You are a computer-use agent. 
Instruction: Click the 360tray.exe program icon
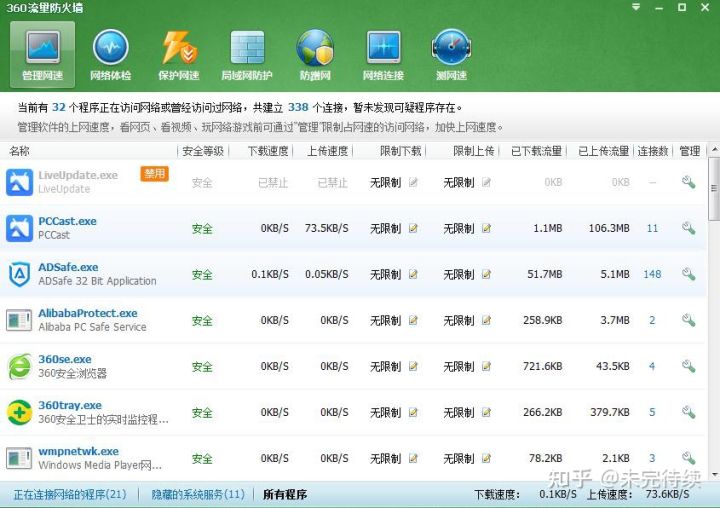[x=19, y=412]
